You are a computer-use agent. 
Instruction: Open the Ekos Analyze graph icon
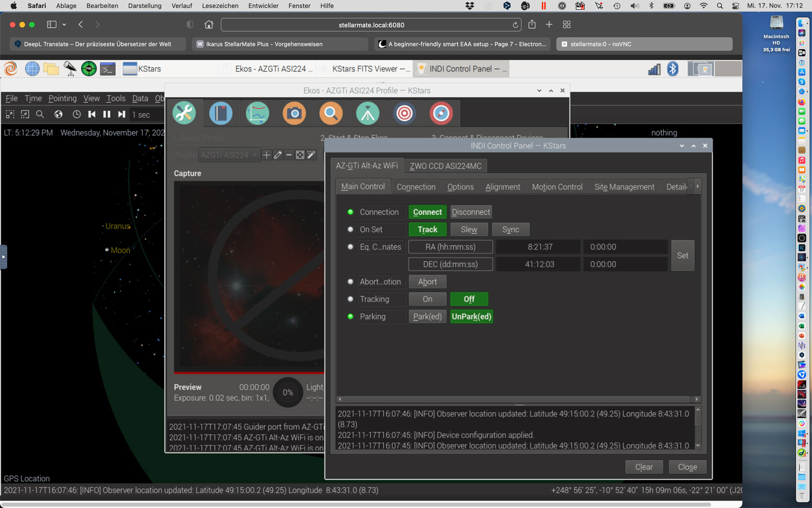(258, 113)
